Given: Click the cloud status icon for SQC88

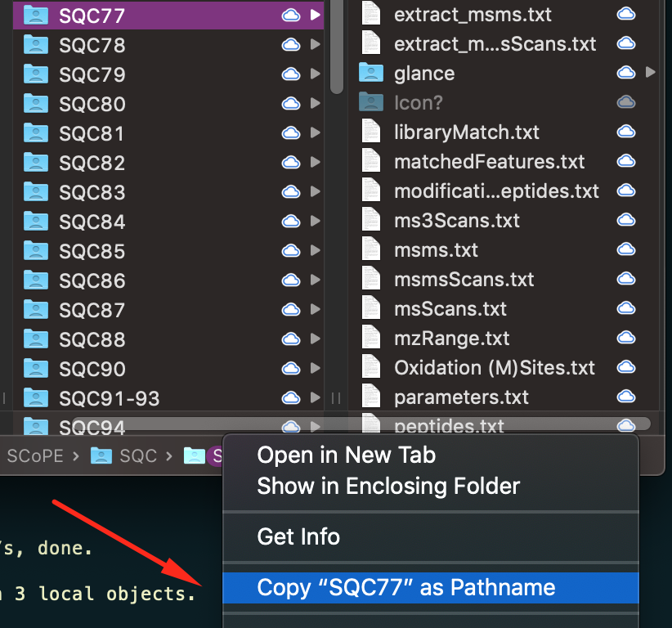Looking at the screenshot, I should click(x=290, y=339).
